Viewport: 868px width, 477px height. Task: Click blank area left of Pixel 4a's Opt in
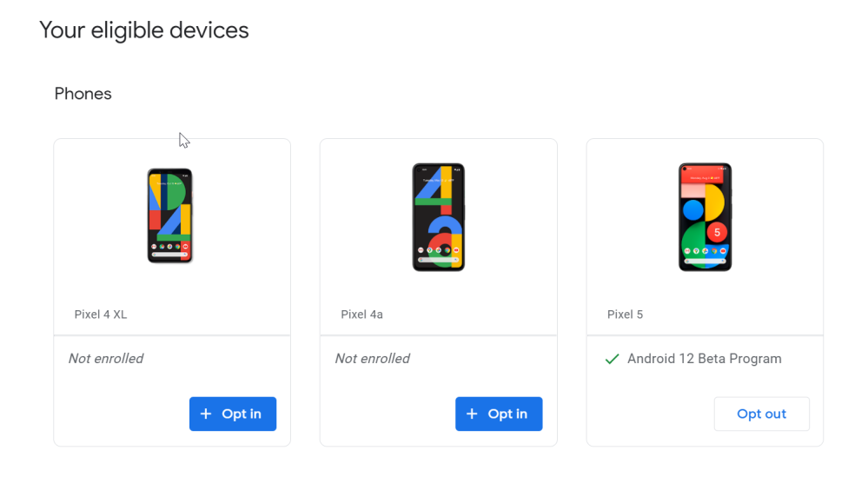tap(387, 414)
